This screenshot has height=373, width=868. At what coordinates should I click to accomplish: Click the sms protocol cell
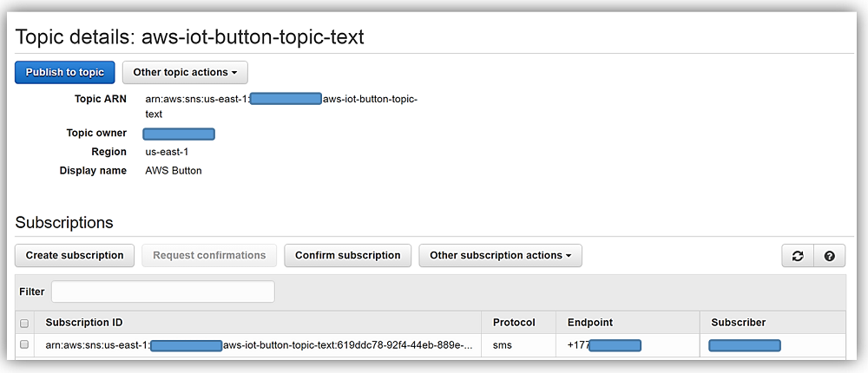(x=502, y=345)
